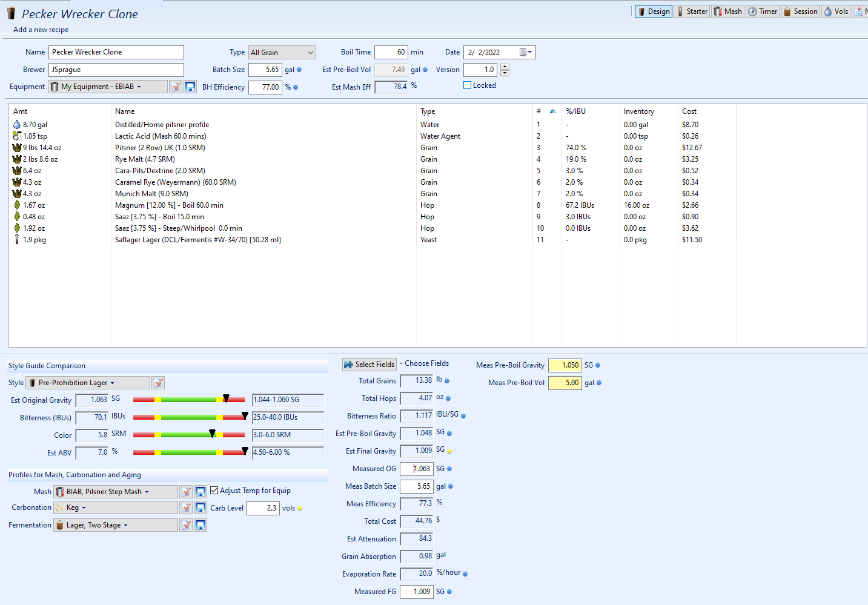
Task: Click the blue dot beside Meas Pre-Boil Vol
Action: [x=599, y=383]
